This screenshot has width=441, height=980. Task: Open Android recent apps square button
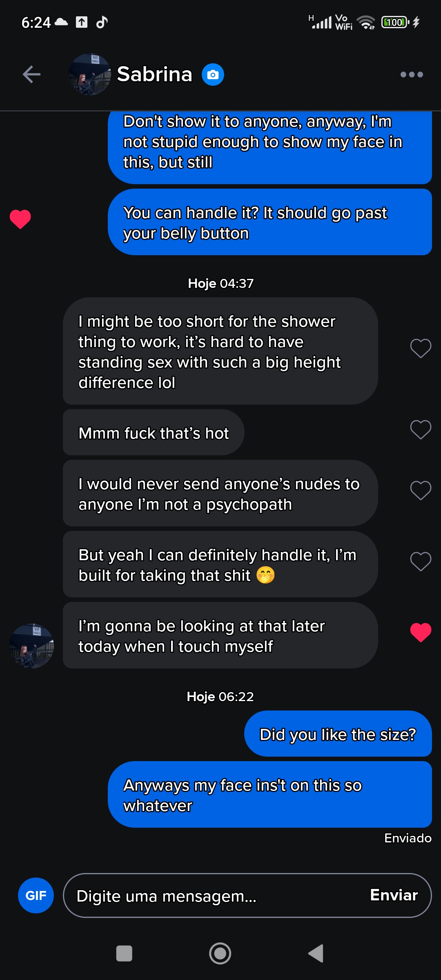(x=124, y=953)
